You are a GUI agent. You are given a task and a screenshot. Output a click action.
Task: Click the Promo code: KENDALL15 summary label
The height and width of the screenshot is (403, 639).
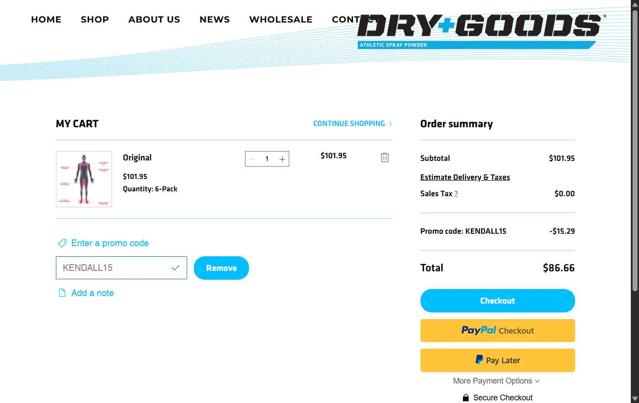463,231
